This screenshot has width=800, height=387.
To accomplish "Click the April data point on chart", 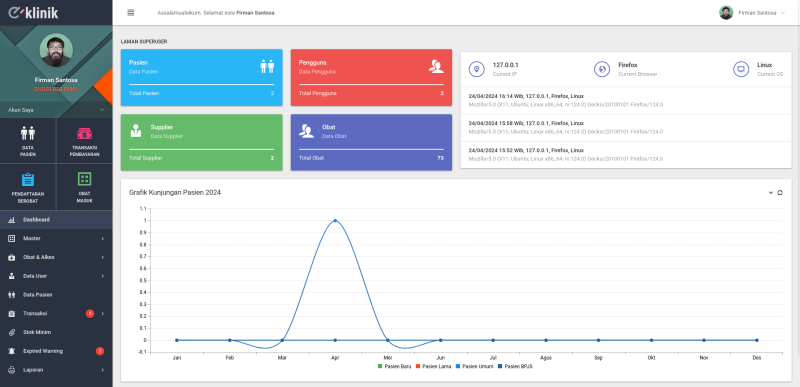I will pyautogui.click(x=335, y=221).
